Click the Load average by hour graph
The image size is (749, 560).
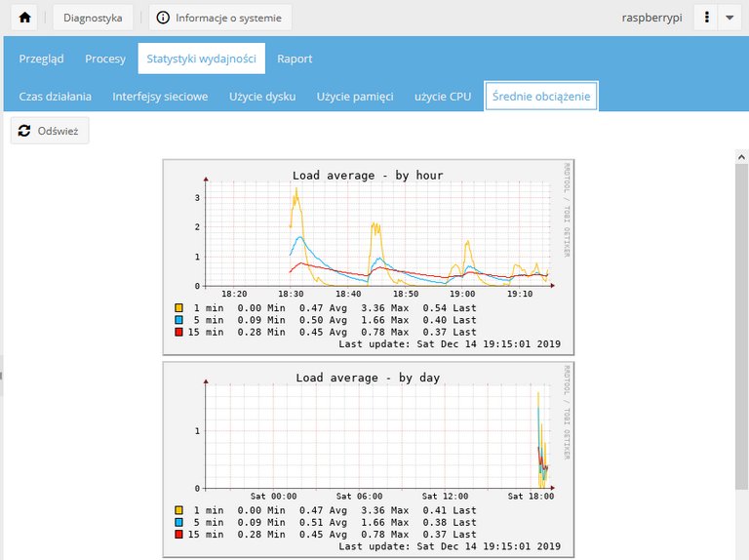(369, 257)
